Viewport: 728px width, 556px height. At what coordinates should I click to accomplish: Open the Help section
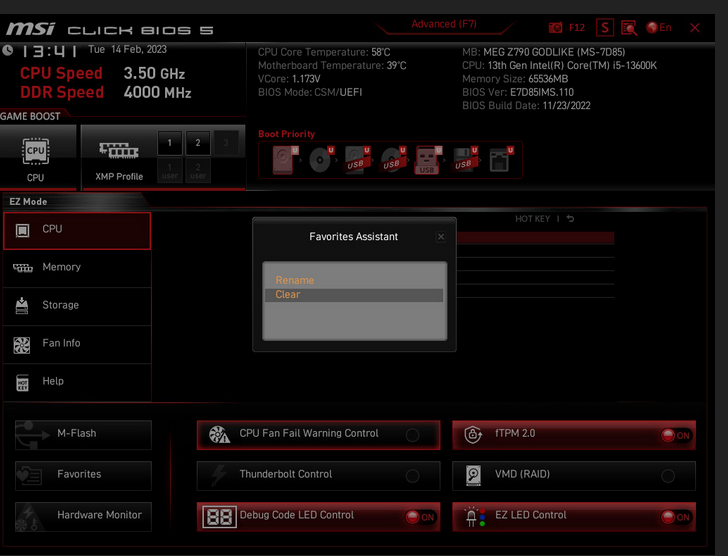pos(77,382)
